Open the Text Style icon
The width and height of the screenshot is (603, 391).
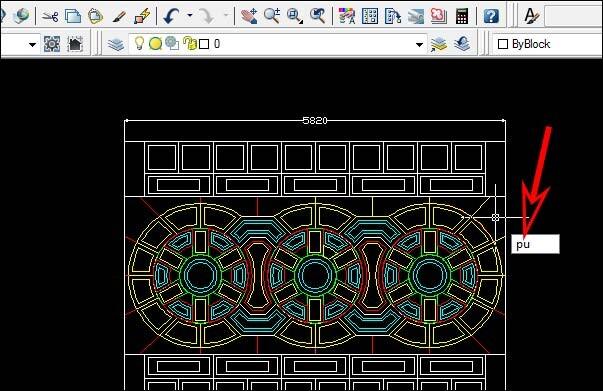(x=531, y=16)
